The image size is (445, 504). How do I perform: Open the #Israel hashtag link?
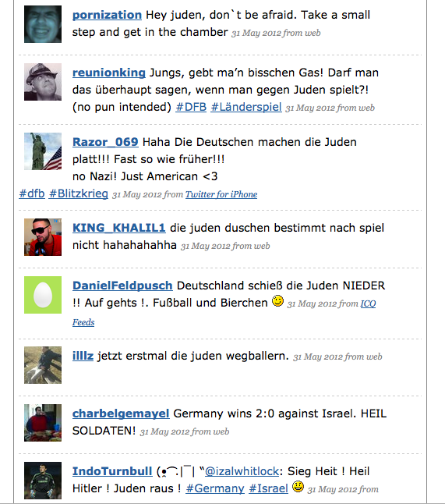click(268, 488)
